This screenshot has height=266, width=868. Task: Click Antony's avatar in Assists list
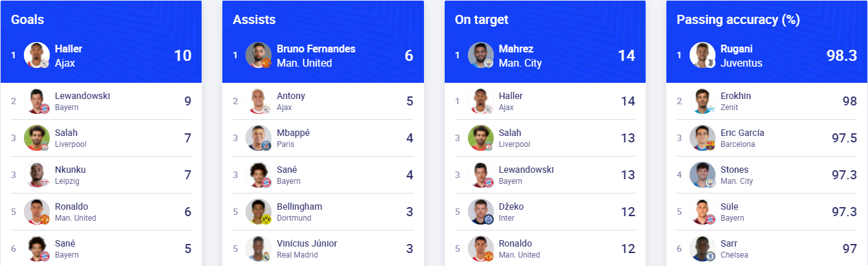(x=259, y=101)
